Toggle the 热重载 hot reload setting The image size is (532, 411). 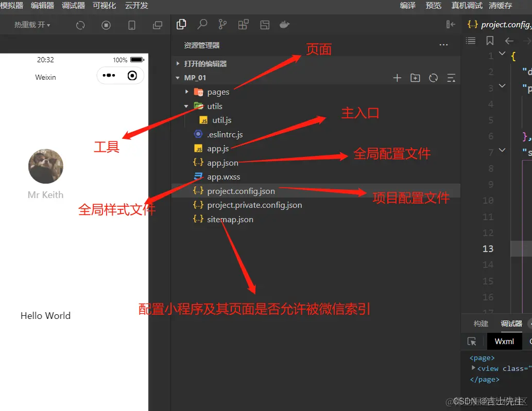[x=31, y=24]
